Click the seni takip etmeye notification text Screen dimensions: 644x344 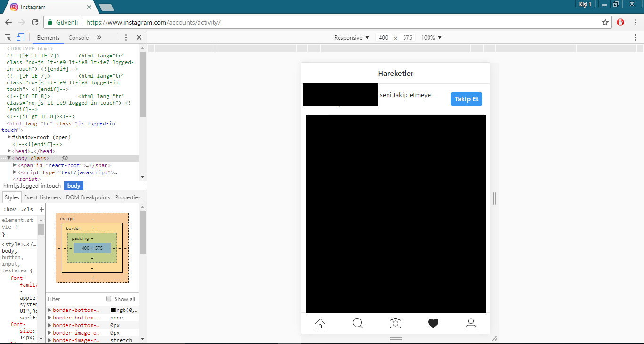pos(405,95)
